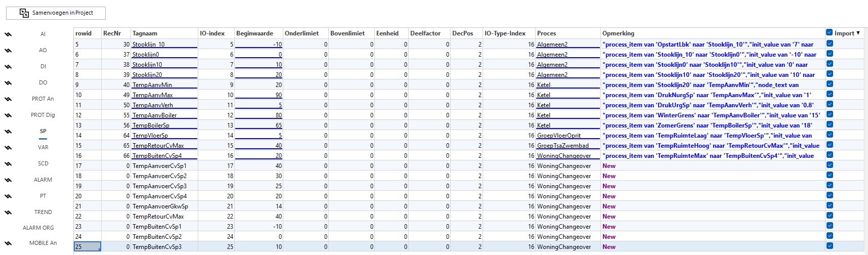This screenshot has height=255, width=868.
Task: Click the changed-marker icon beside ALARM
Action: (8, 180)
